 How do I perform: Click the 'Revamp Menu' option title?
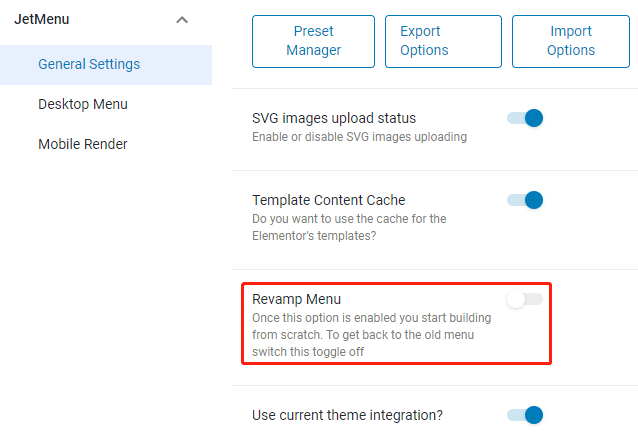coord(297,299)
